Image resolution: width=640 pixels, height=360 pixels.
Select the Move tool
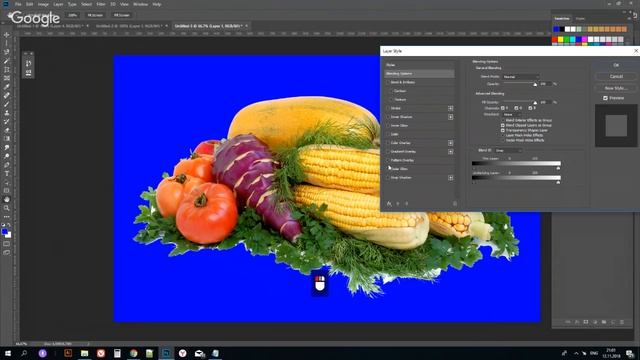[7, 35]
